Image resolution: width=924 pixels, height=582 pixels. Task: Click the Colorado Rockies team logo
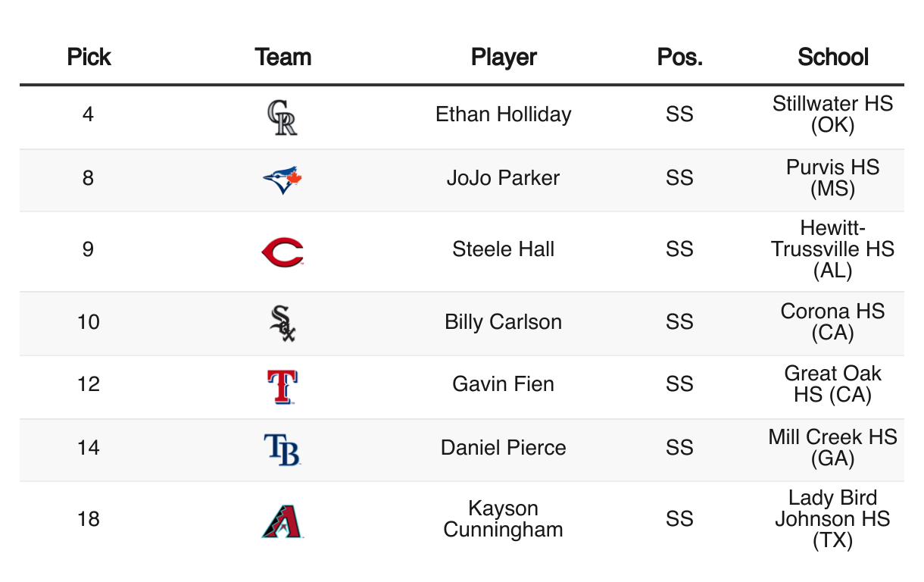(283, 117)
